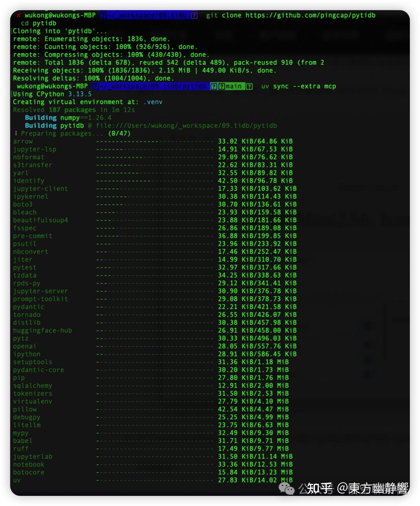Click the 'bleach' package name
Image resolution: width=420 pixels, height=506 pixels.
point(24,212)
